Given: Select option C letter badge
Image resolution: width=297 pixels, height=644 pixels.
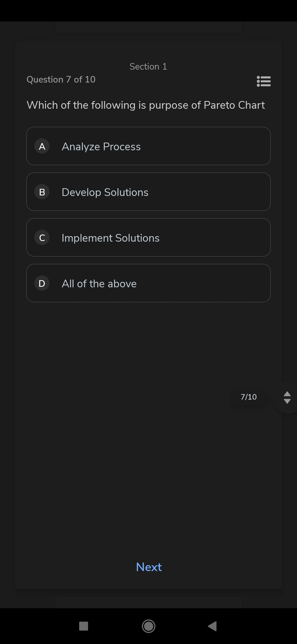Looking at the screenshot, I should (42, 238).
